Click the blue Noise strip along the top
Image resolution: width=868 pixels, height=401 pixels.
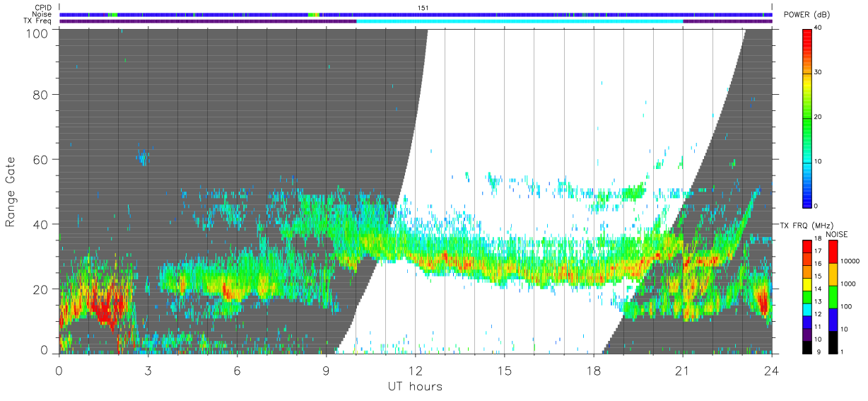point(416,14)
